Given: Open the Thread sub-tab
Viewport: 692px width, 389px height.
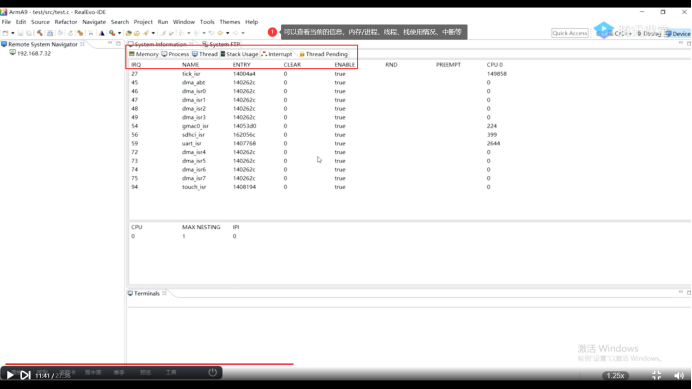Looking at the screenshot, I should click(x=205, y=54).
